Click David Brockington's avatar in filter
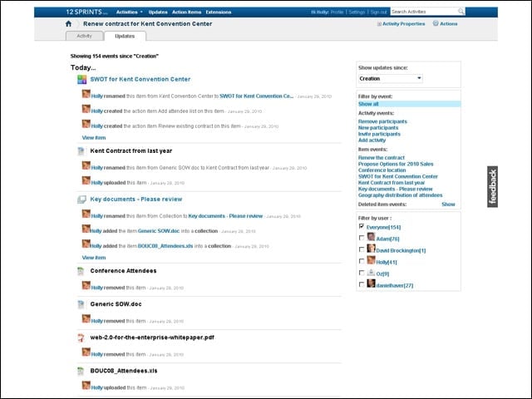The height and width of the screenshot is (399, 532). [x=371, y=249]
